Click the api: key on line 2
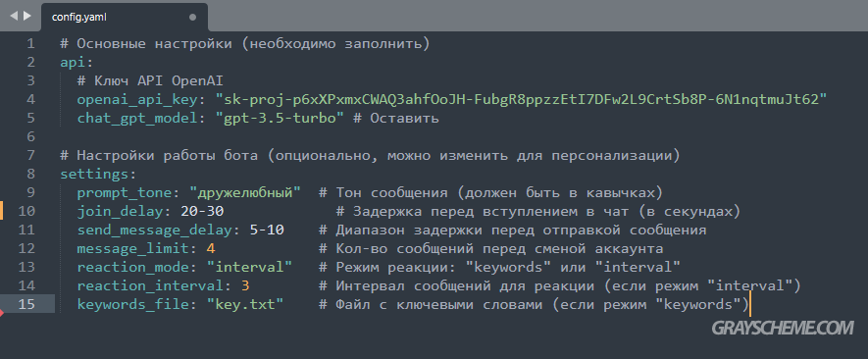Screen dimensions: 868x359 click(77, 62)
